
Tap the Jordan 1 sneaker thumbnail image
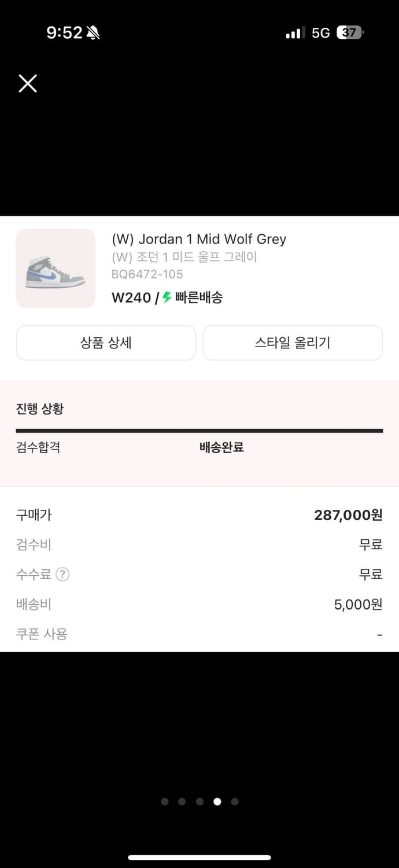(x=56, y=268)
